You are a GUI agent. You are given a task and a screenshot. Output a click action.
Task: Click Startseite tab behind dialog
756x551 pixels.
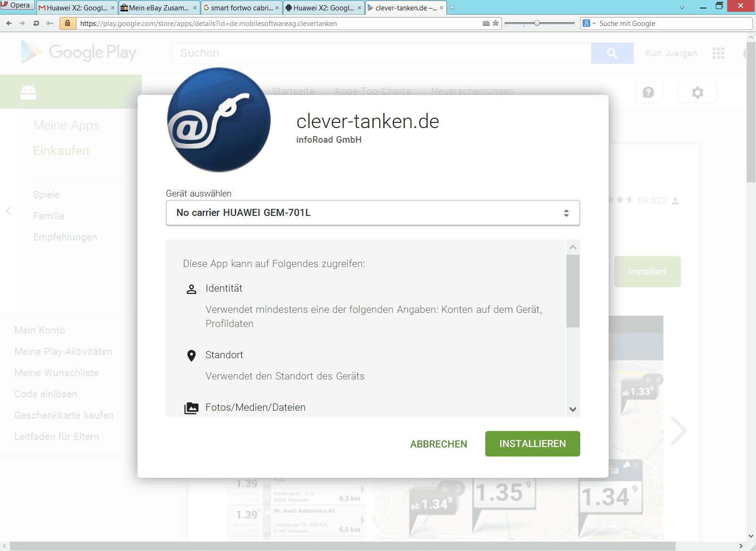point(293,91)
